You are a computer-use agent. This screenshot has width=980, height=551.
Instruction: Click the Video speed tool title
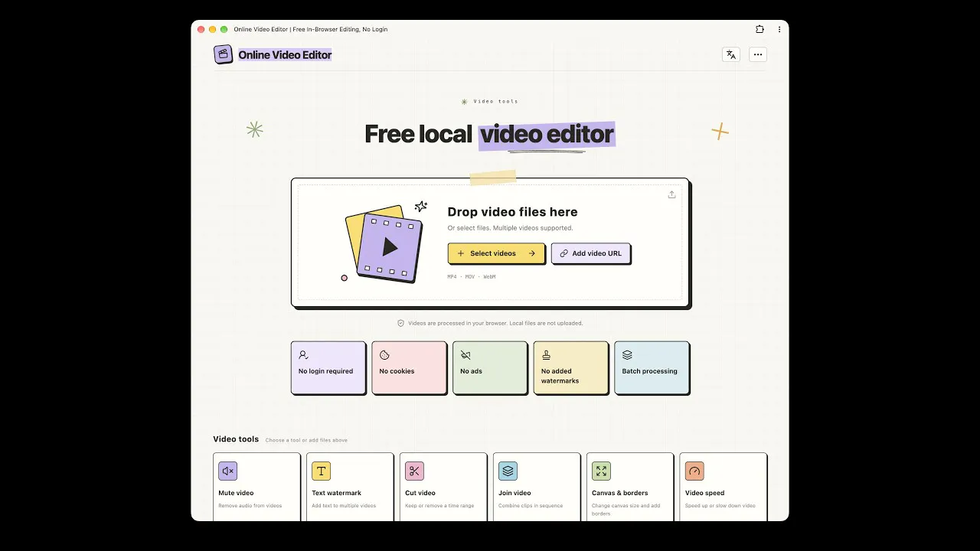coord(704,493)
